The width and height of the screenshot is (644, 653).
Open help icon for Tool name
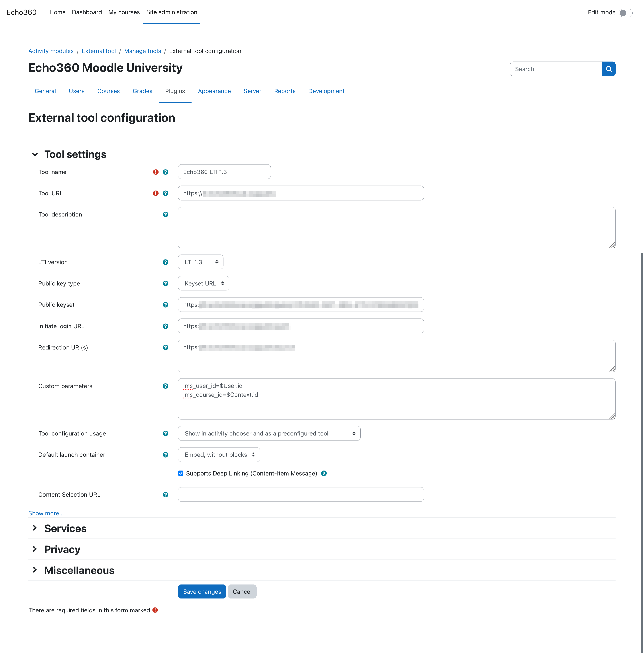click(165, 172)
